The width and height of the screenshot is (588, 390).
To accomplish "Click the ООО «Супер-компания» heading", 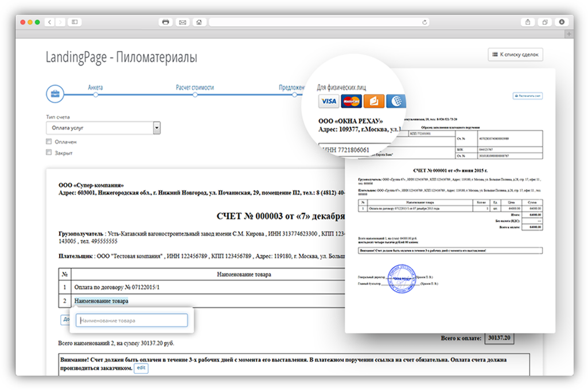I will [x=91, y=185].
